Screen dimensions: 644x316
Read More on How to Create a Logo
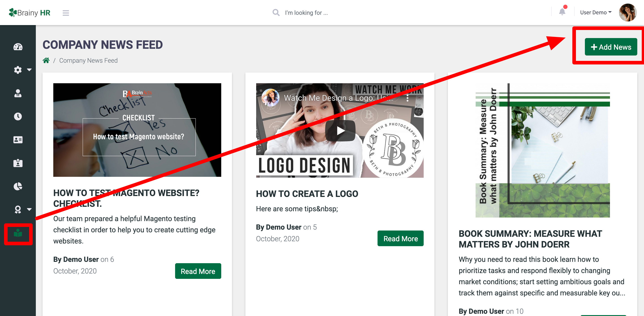400,238
